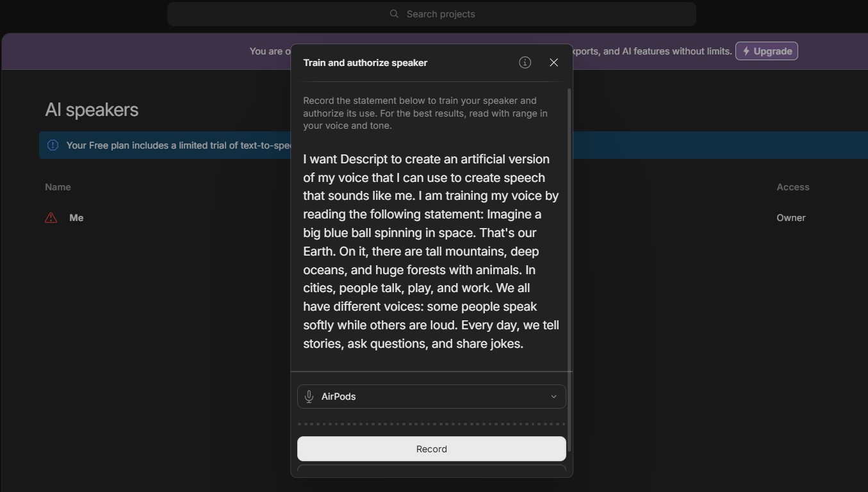The image size is (868, 492).
Task: Click the Train and authorize speaker title
Action: pos(365,63)
